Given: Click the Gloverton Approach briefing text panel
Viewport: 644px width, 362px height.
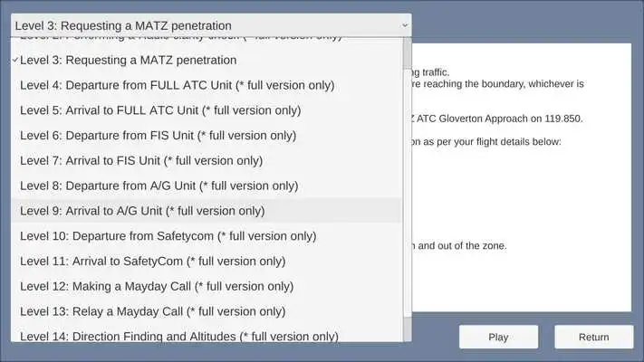Looking at the screenshot, I should [522, 177].
